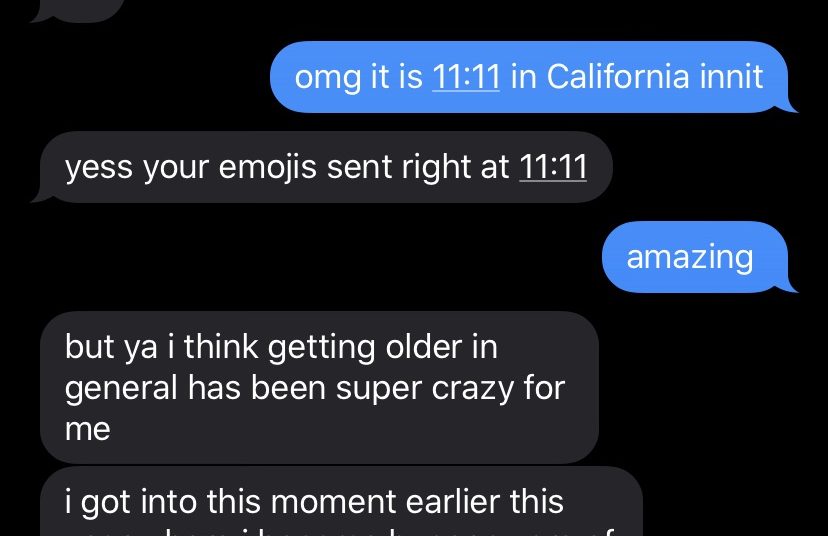Screen dimensions: 828x536
Task: Click the word "general" in received message
Action: (x=121, y=389)
